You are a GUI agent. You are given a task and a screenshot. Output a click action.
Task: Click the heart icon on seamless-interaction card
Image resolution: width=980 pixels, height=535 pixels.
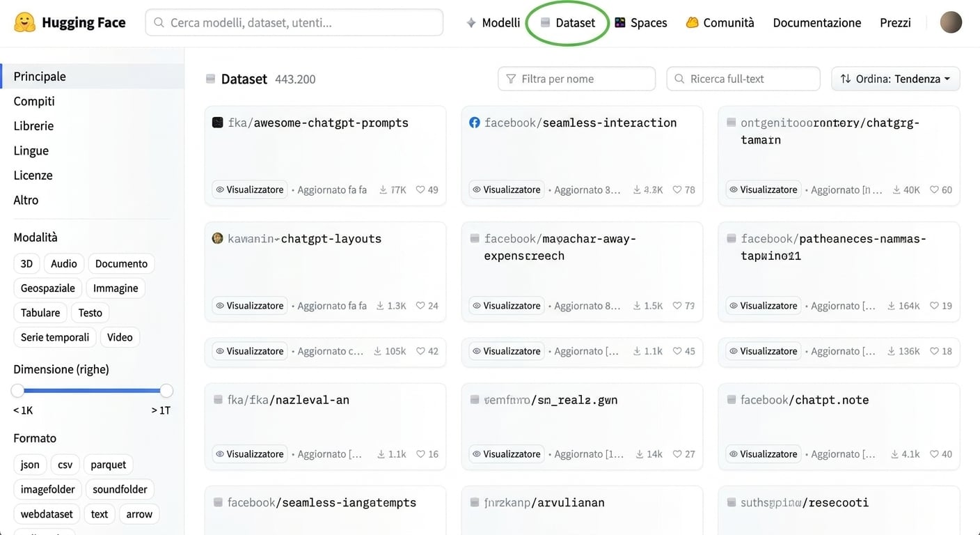coord(677,189)
